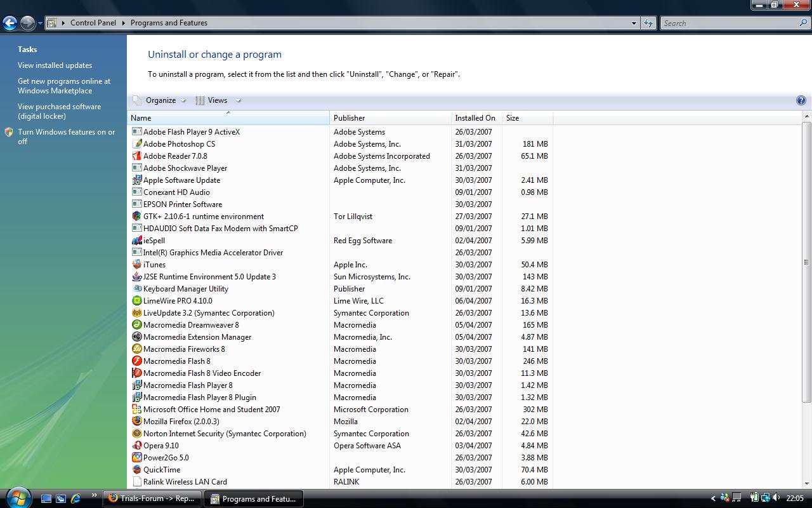The image size is (812, 508).
Task: Expand the quick launch overflow chevron
Action: pos(95,495)
